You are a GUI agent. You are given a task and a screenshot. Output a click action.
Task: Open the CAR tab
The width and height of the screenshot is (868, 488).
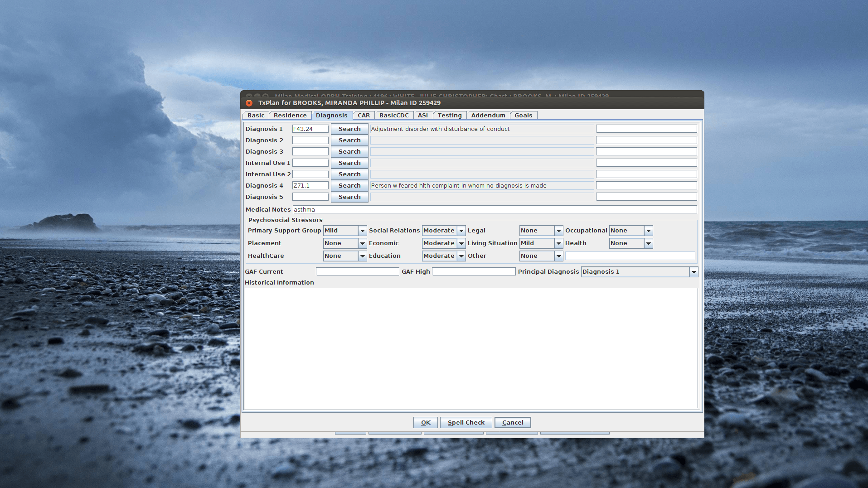pyautogui.click(x=364, y=116)
